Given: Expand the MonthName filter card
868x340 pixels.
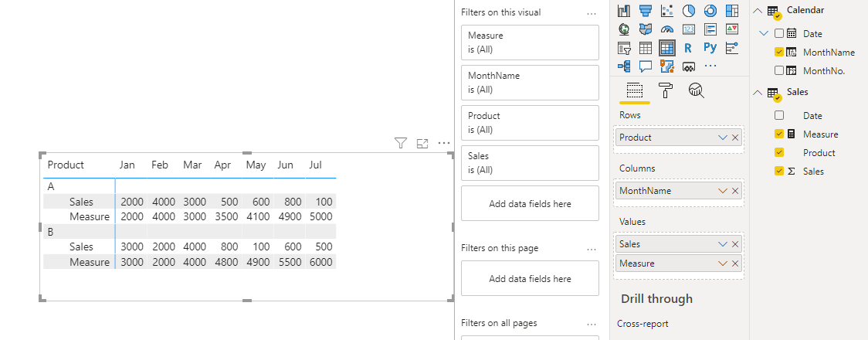Looking at the screenshot, I should pos(530,83).
